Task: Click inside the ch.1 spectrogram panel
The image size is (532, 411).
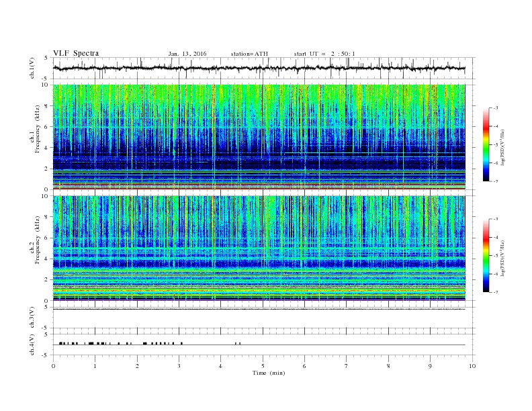Action: coord(259,137)
